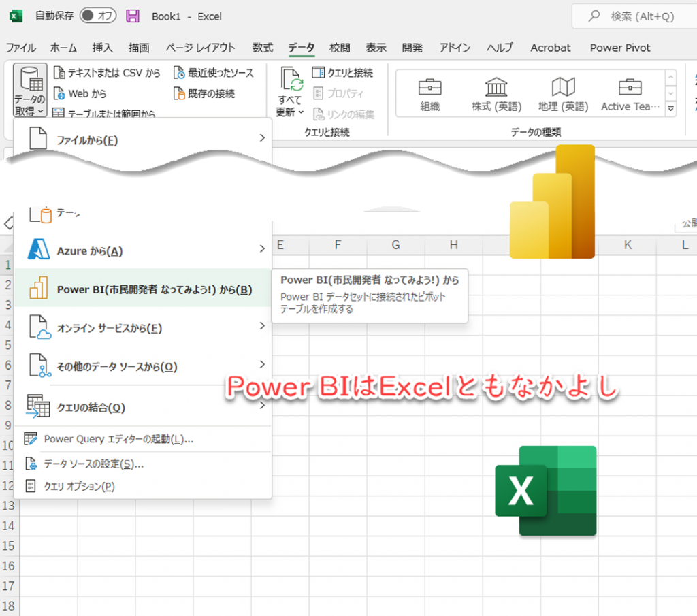Screen dimensions: 697x616
Task: Expand arrow beside クエリの結合(Q)
Action: 262,405
